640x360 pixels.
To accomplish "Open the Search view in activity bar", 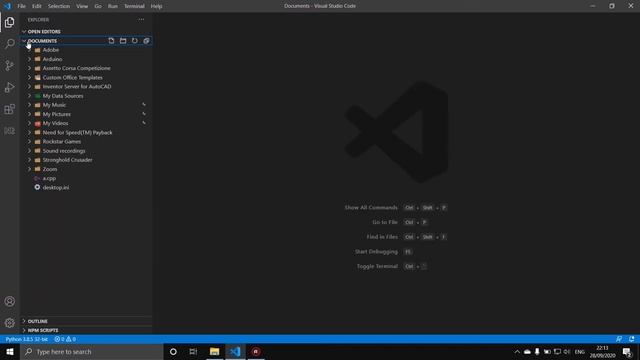I will pos(9,44).
